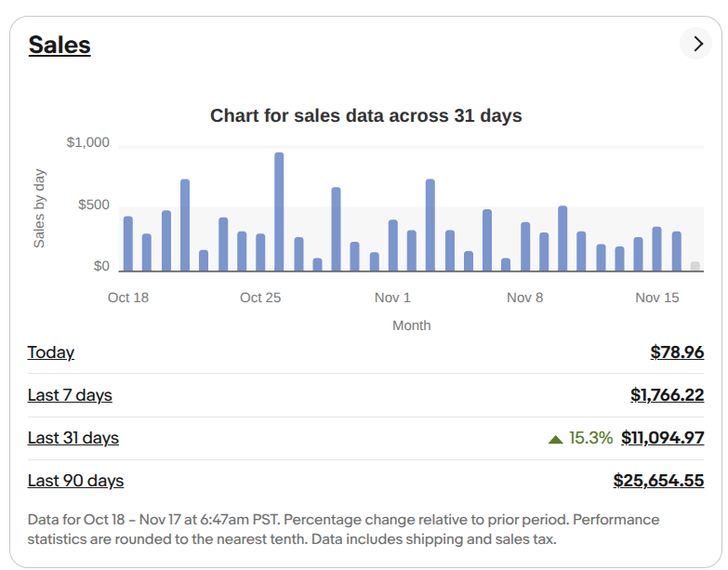Viewport: 728px width, 570px height.
Task: Select the tallest bar in the sales chart
Action: [x=279, y=212]
